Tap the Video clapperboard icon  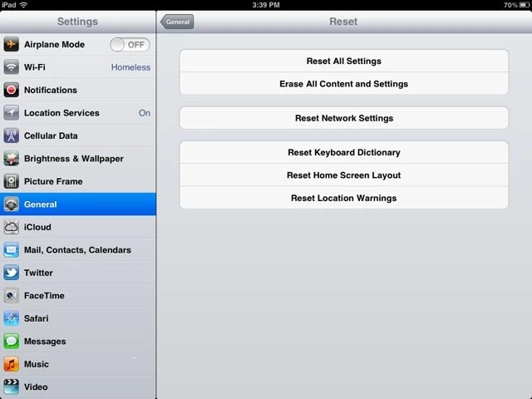11,387
